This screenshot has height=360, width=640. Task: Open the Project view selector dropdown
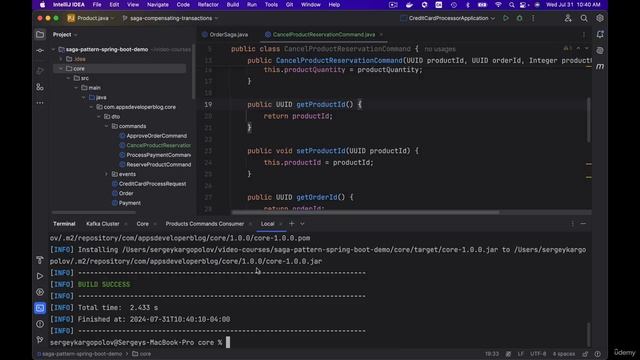click(65, 35)
